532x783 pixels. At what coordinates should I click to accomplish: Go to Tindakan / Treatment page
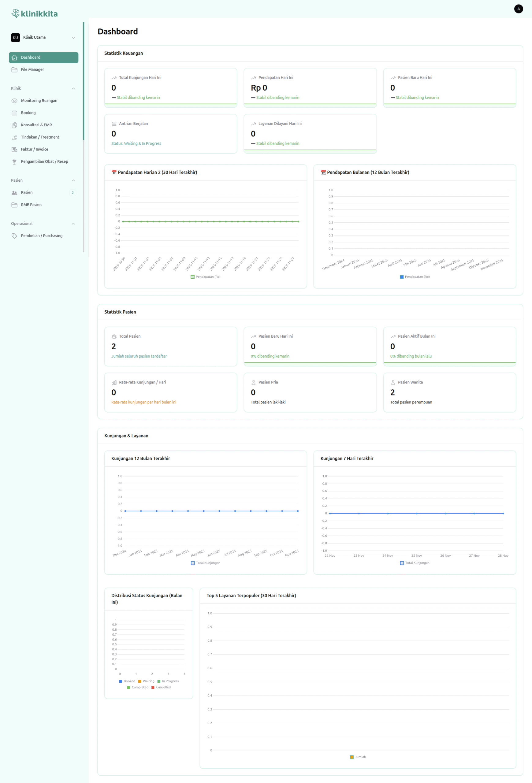(x=40, y=137)
